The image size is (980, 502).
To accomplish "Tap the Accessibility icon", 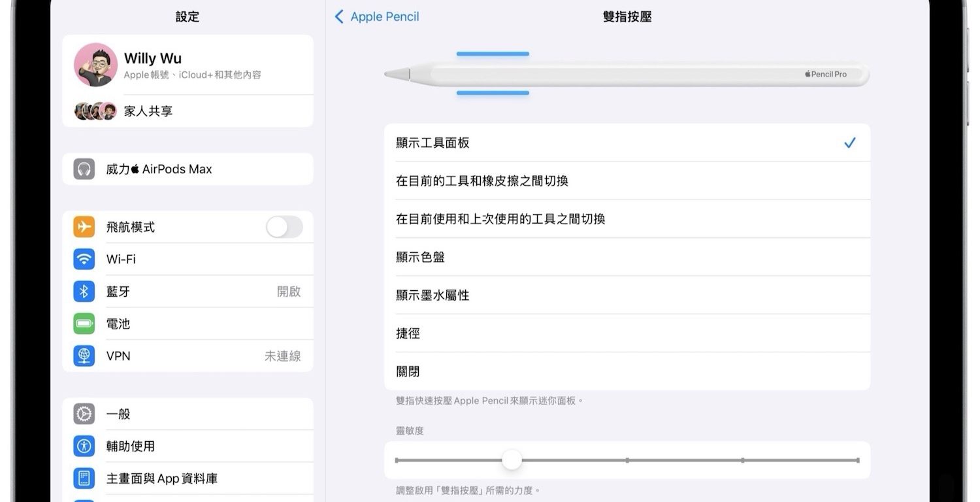I will click(x=84, y=446).
